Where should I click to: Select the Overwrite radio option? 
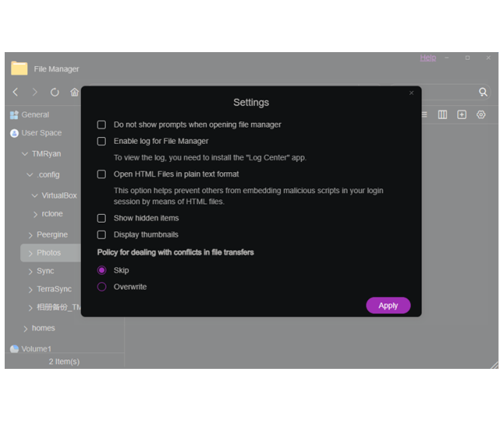pyautogui.click(x=101, y=287)
